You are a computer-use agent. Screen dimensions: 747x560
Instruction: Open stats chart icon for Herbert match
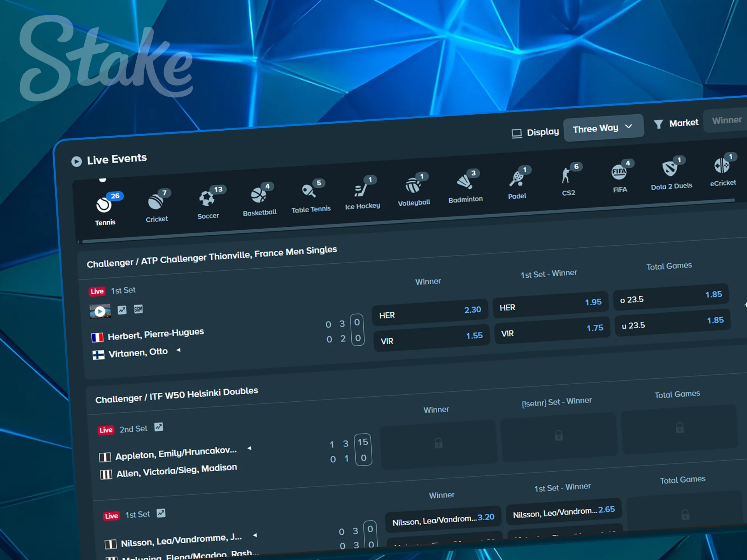point(122,310)
